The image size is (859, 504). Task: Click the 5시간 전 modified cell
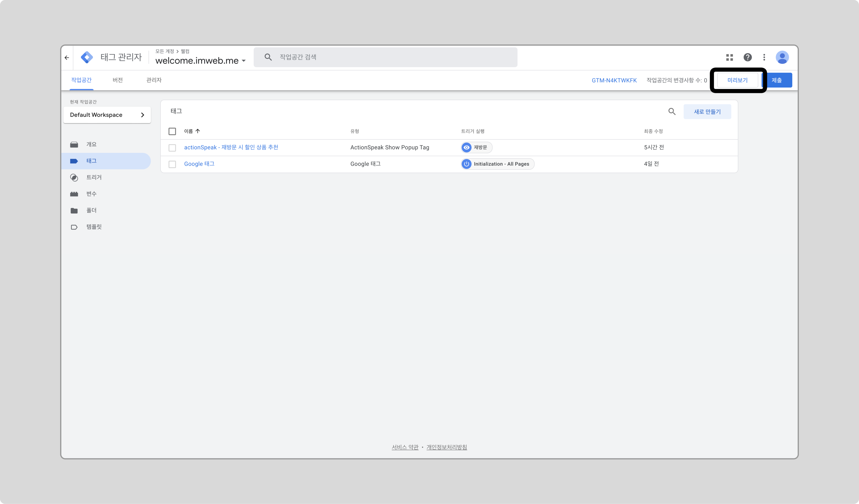coord(654,147)
